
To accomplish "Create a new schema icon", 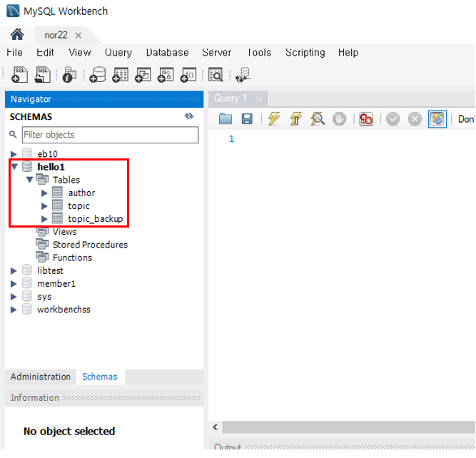I will click(98, 75).
